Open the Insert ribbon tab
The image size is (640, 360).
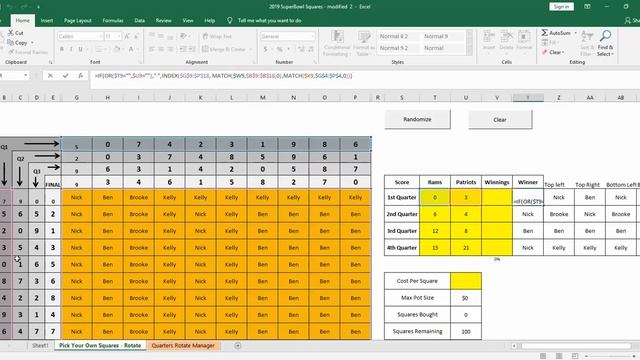47,20
